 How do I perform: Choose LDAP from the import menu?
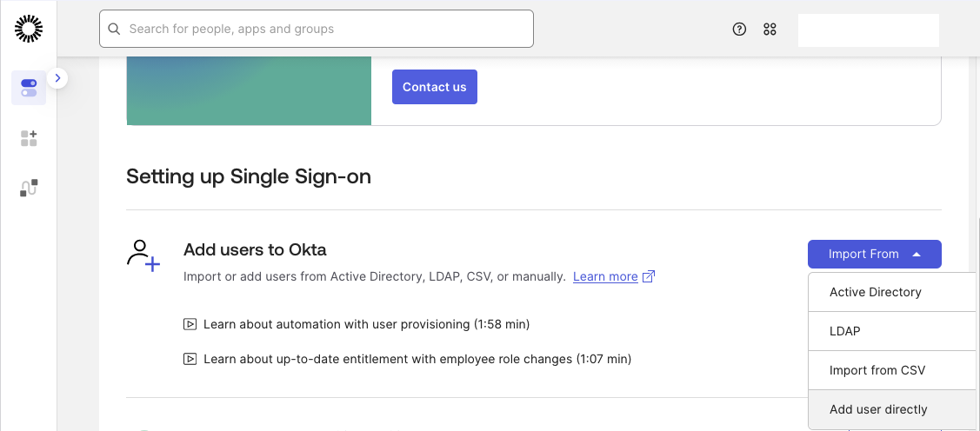click(892, 331)
